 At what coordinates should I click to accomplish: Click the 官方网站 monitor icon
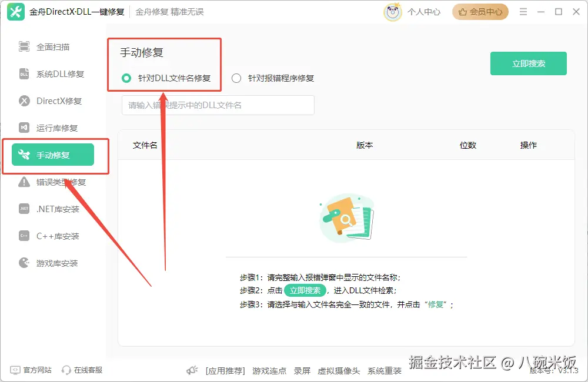[x=15, y=370]
